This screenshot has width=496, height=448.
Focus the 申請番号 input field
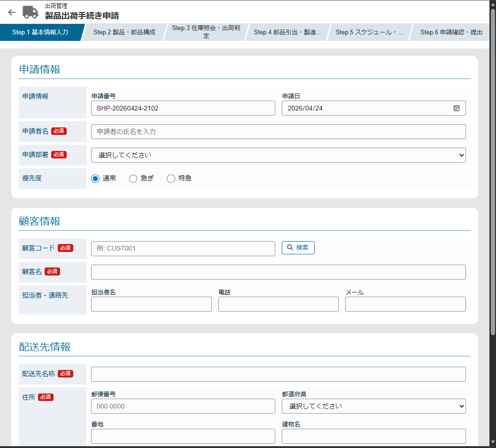point(183,108)
